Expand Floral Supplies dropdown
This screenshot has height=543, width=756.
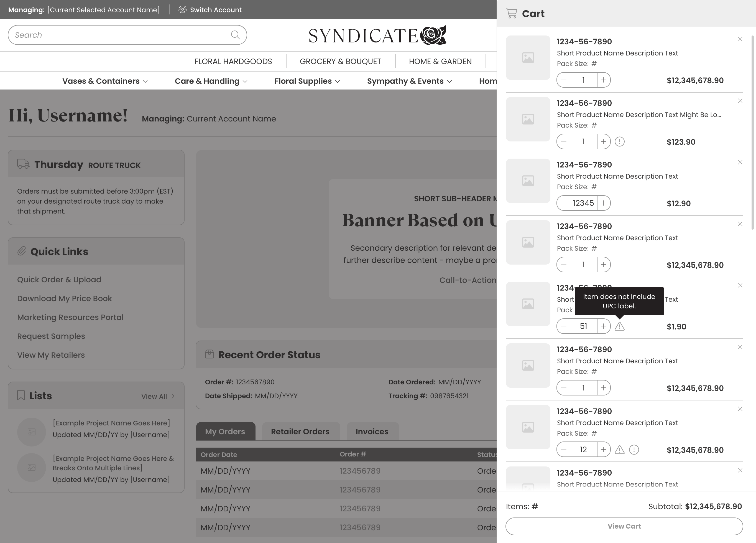307,81
